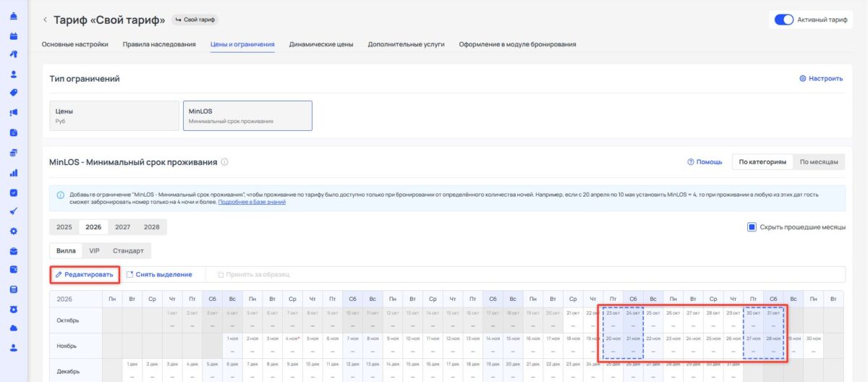
Task: Open the bar chart reports icon
Action: tap(14, 173)
